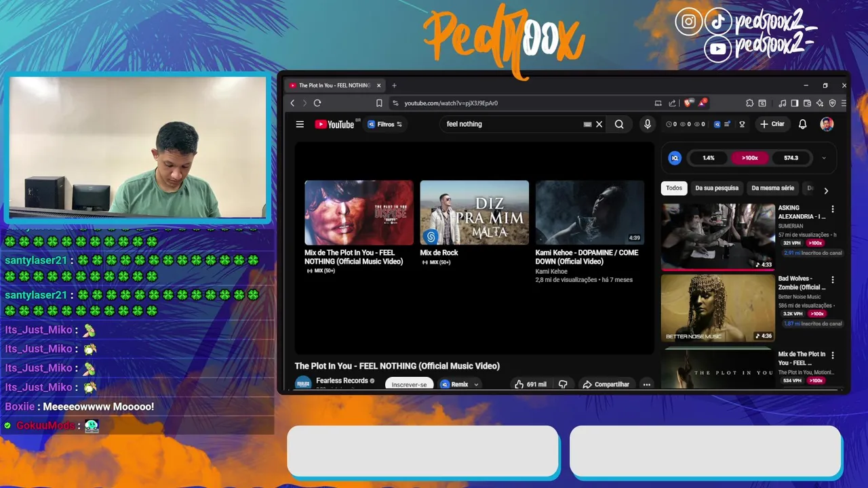Open the YouTube hamburger guide menu
The width and height of the screenshot is (868, 488).
tap(300, 124)
